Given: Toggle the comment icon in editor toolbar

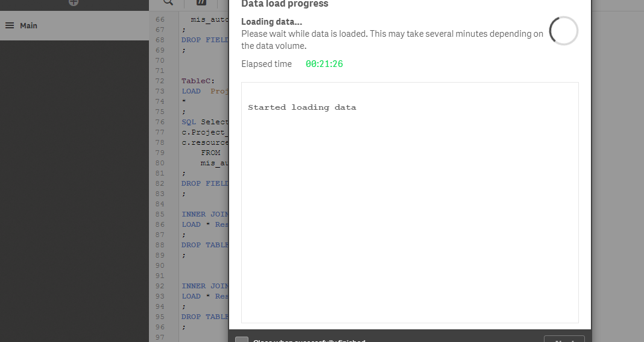Looking at the screenshot, I should [x=201, y=2].
